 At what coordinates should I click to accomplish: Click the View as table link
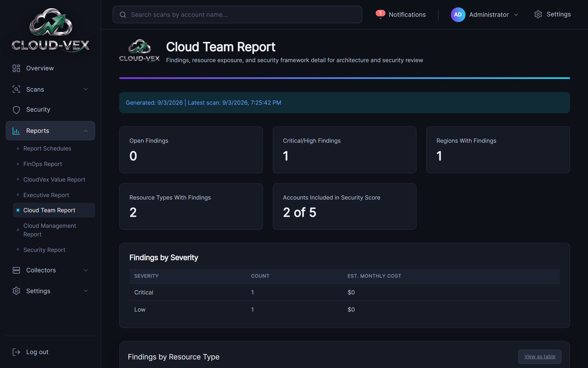[540, 357]
